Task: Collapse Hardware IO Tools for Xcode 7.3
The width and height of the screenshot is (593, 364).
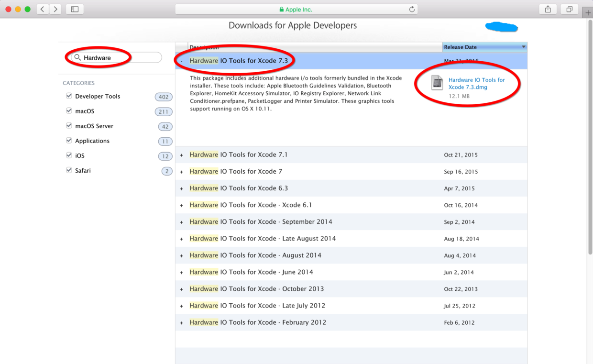Action: [182, 61]
